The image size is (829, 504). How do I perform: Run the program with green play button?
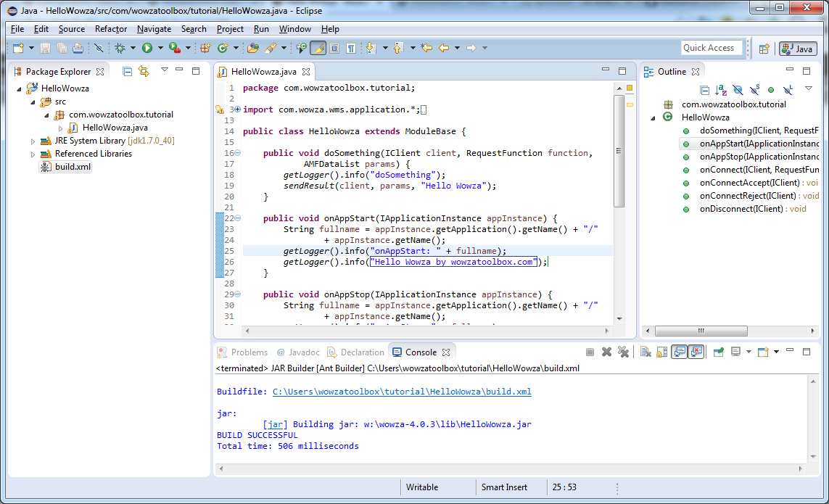(x=147, y=48)
